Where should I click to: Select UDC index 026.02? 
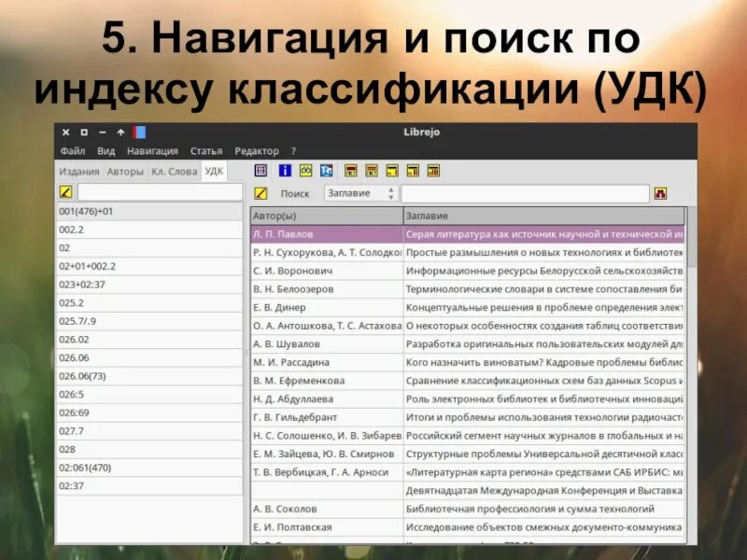tap(149, 340)
